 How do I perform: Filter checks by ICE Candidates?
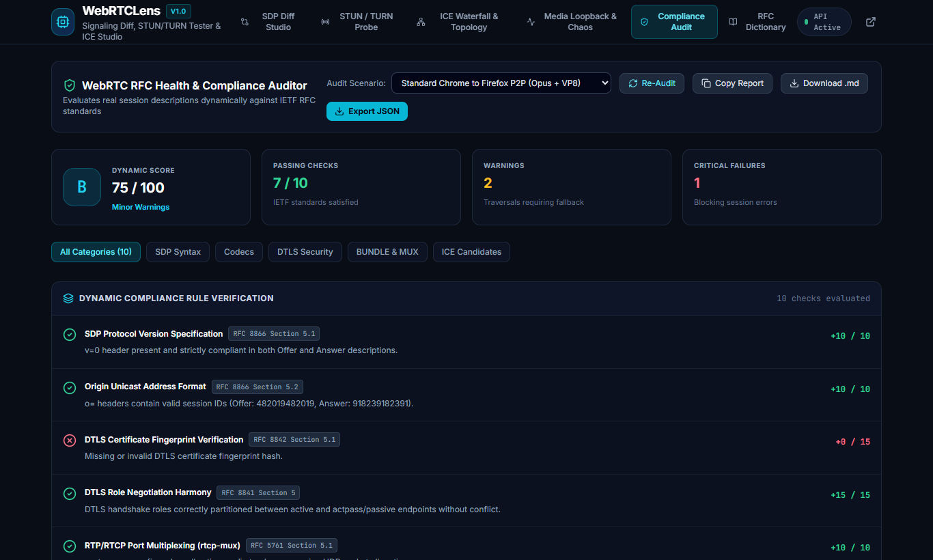(471, 252)
